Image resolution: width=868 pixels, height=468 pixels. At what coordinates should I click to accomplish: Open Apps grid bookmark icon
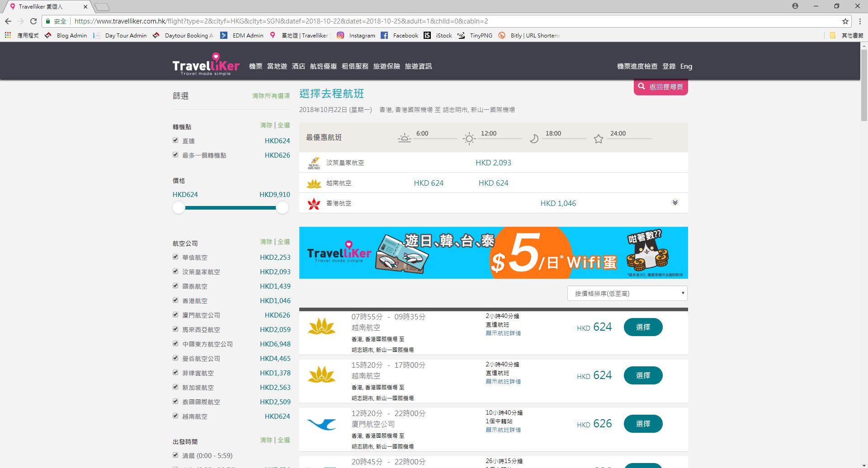tap(8, 35)
